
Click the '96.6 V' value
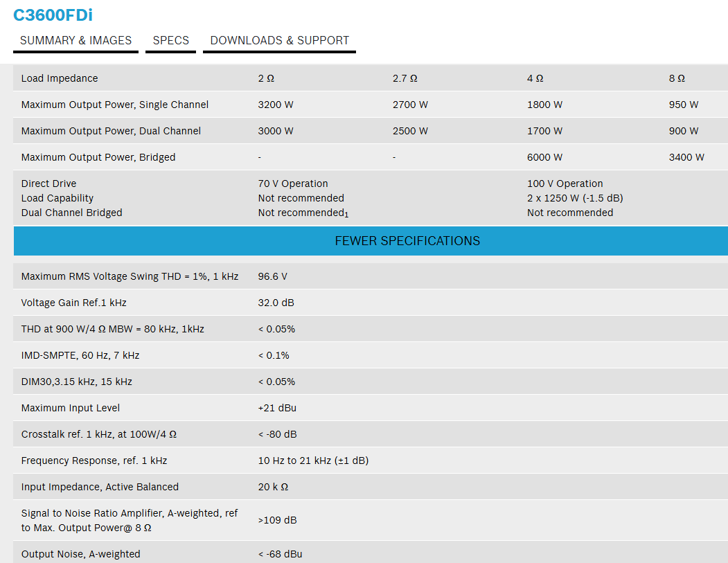click(272, 276)
